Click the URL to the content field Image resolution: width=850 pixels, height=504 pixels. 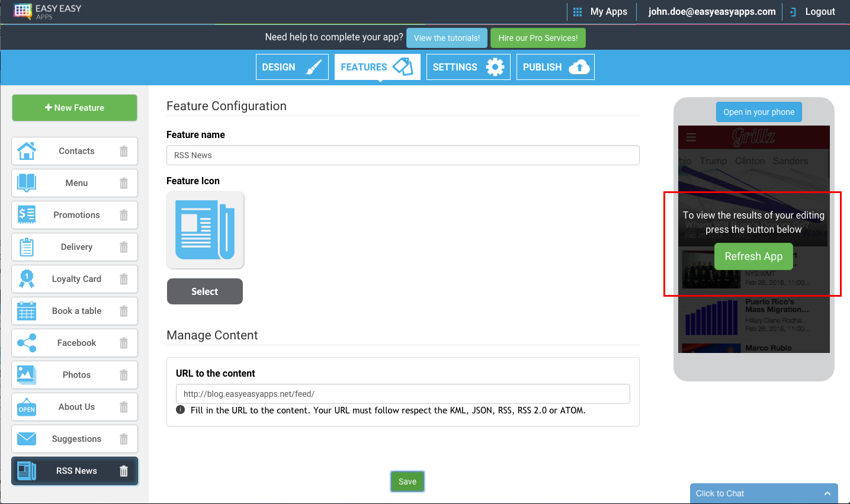[x=403, y=394]
